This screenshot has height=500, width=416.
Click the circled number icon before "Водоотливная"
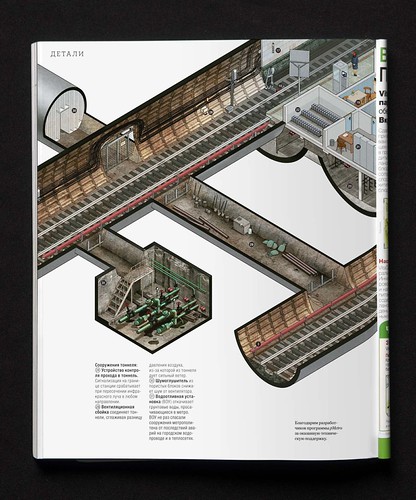click(152, 397)
